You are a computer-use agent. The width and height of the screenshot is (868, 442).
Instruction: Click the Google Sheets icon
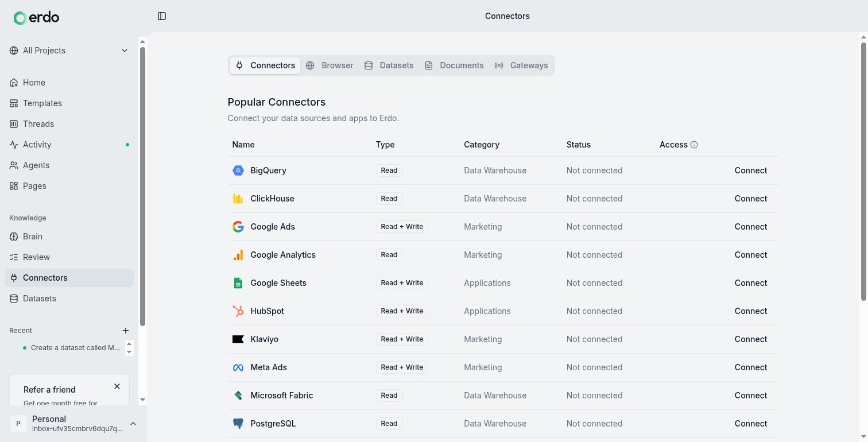click(x=238, y=283)
